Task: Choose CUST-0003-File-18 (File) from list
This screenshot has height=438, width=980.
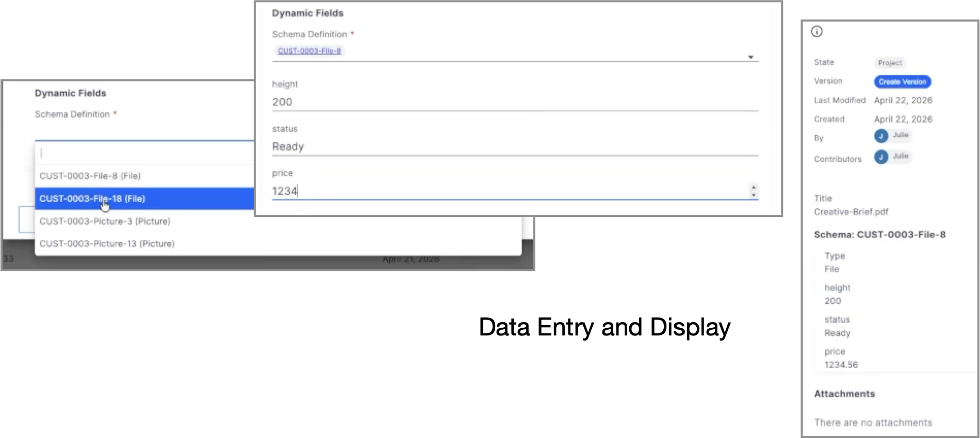Action: click(92, 199)
